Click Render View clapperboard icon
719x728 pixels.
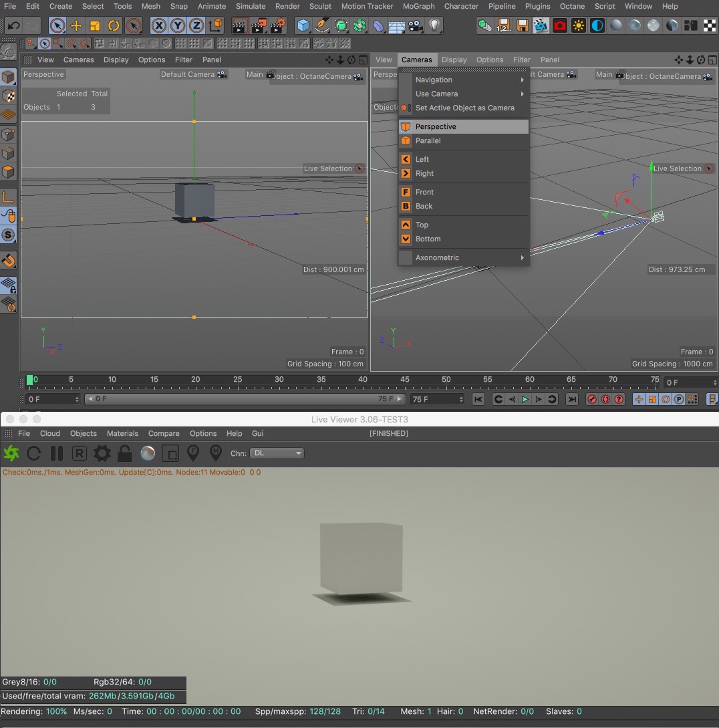tap(239, 25)
